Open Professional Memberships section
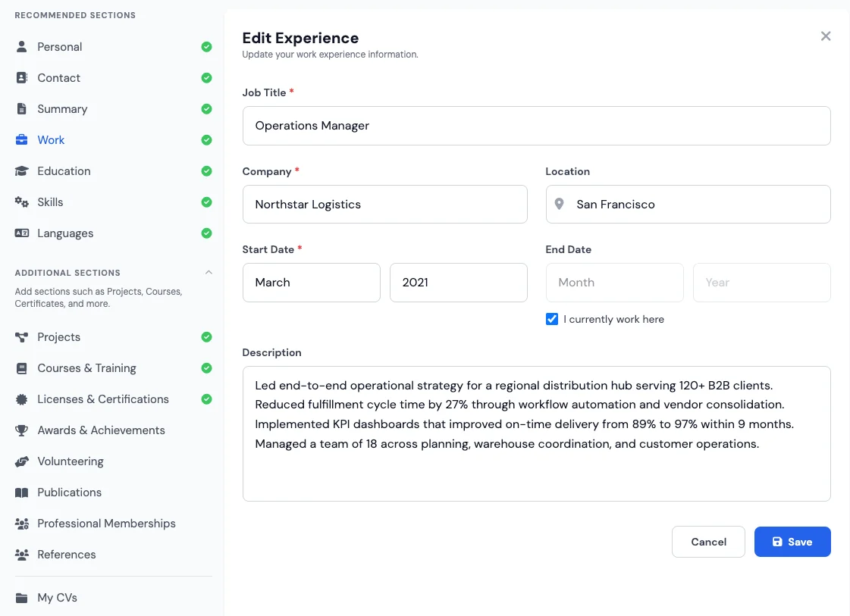Image resolution: width=850 pixels, height=616 pixels. (x=113, y=524)
